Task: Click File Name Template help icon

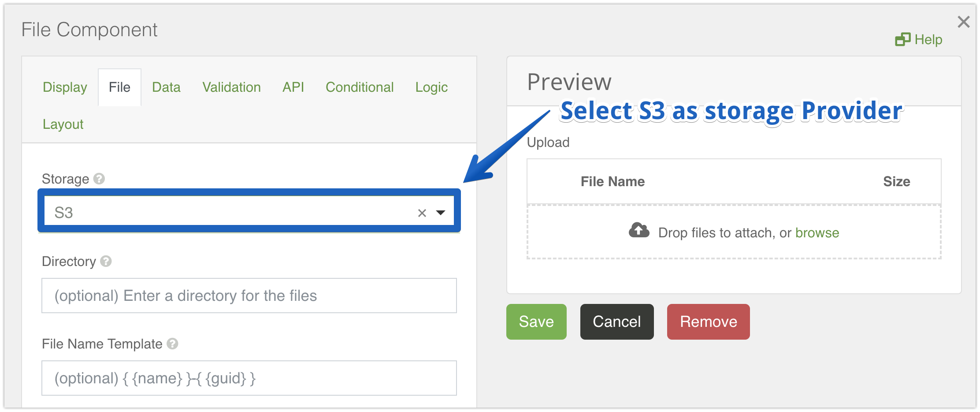Action: point(172,344)
